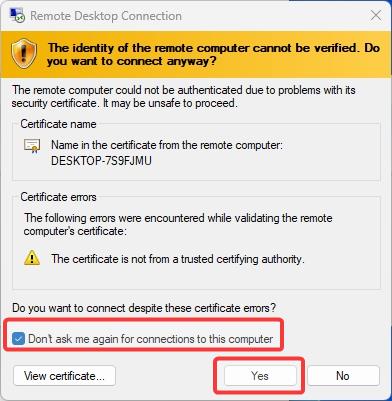
Task: Click the 'could not be authenticated' description text
Action: click(184, 96)
